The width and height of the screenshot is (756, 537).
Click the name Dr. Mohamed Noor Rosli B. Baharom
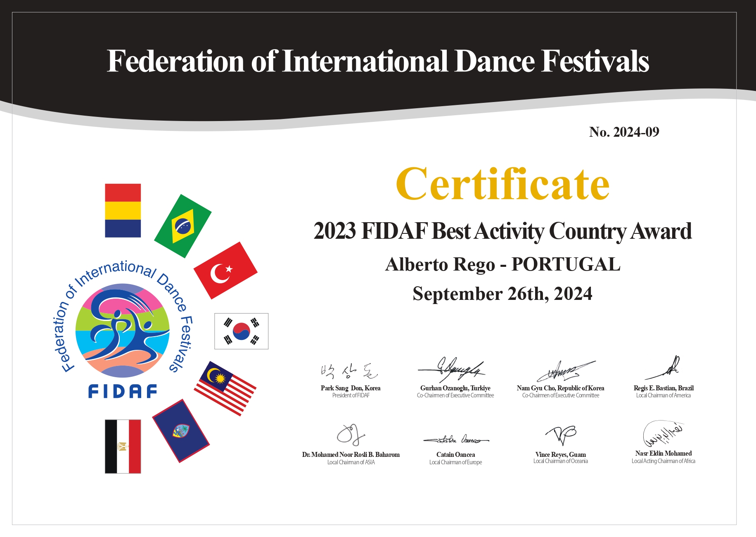pos(351,454)
